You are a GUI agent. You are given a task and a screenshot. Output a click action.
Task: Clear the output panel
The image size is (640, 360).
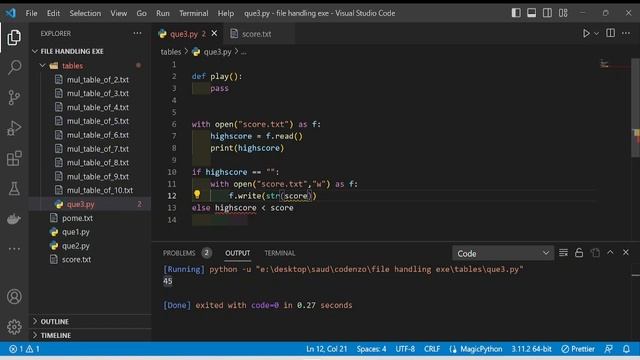563,253
